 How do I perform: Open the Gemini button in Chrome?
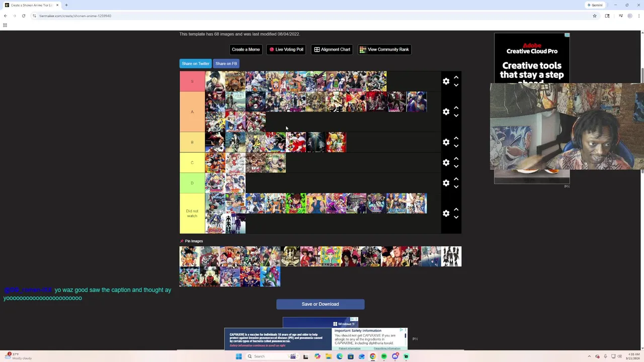595,5
